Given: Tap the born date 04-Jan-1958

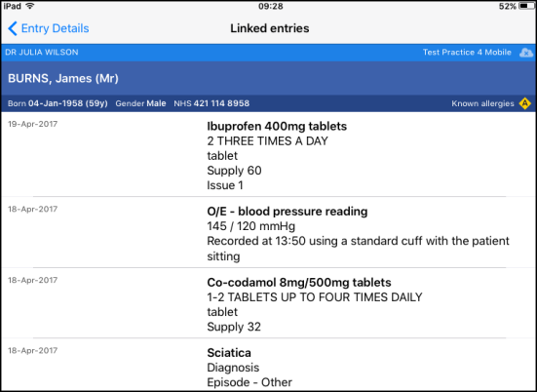Looking at the screenshot, I should [56, 103].
